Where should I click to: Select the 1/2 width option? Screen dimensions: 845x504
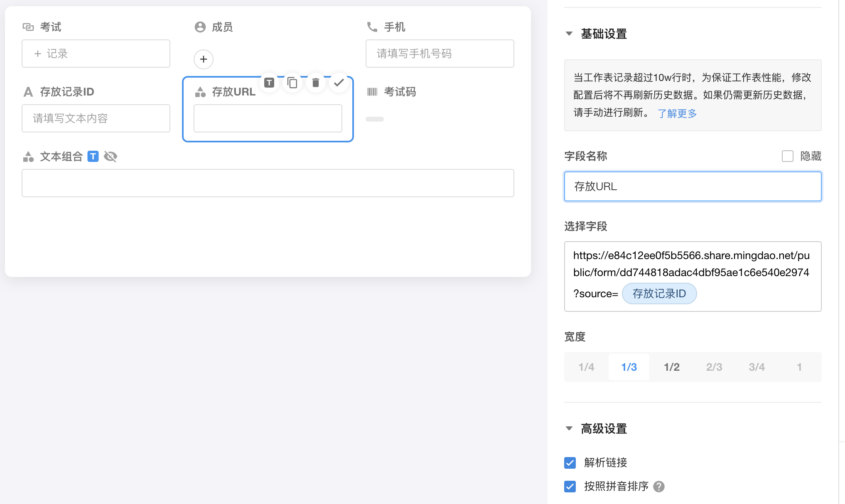pyautogui.click(x=671, y=367)
